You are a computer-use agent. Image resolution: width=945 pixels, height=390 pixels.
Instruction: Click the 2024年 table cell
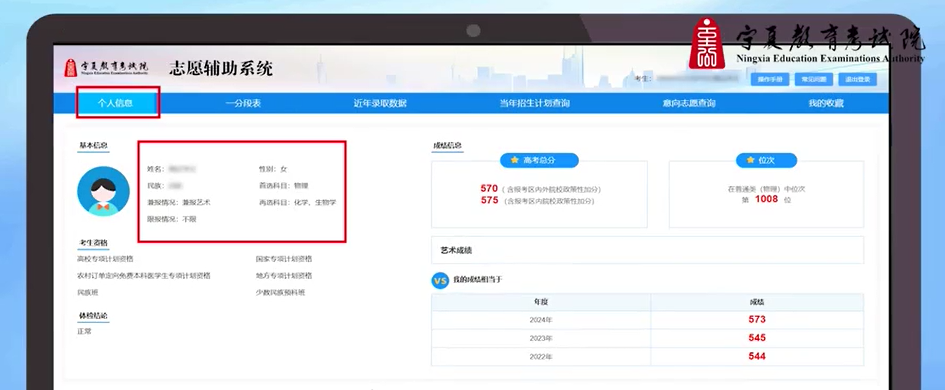pos(541,320)
